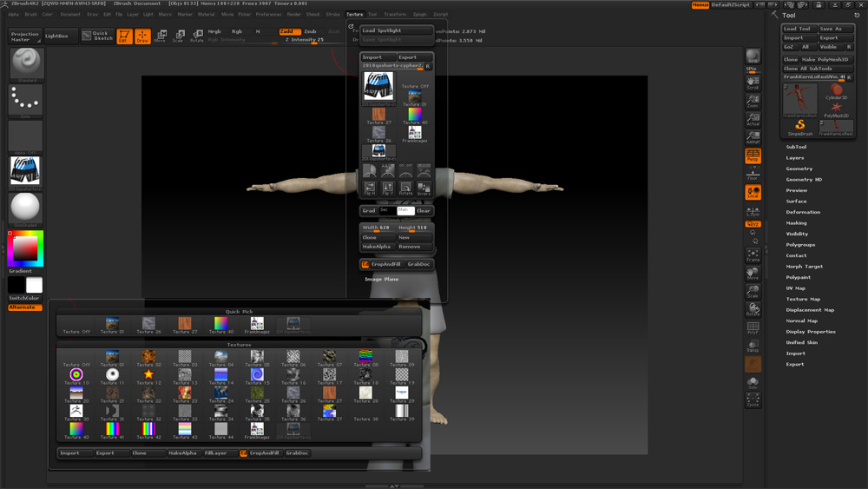Click Load Spotlight button
Viewport: 868px width, 489px height.
[396, 30]
